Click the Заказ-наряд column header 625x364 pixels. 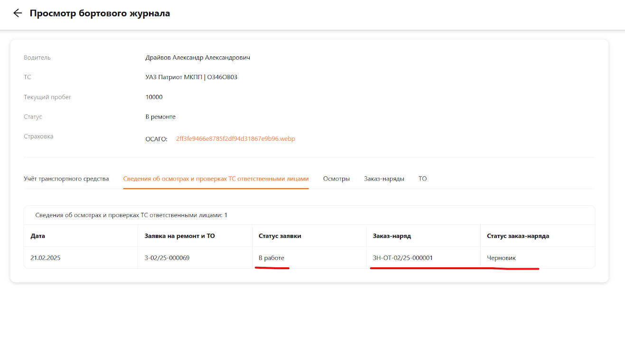392,236
